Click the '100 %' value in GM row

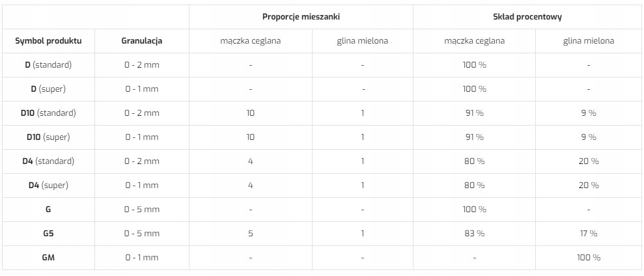tap(588, 257)
